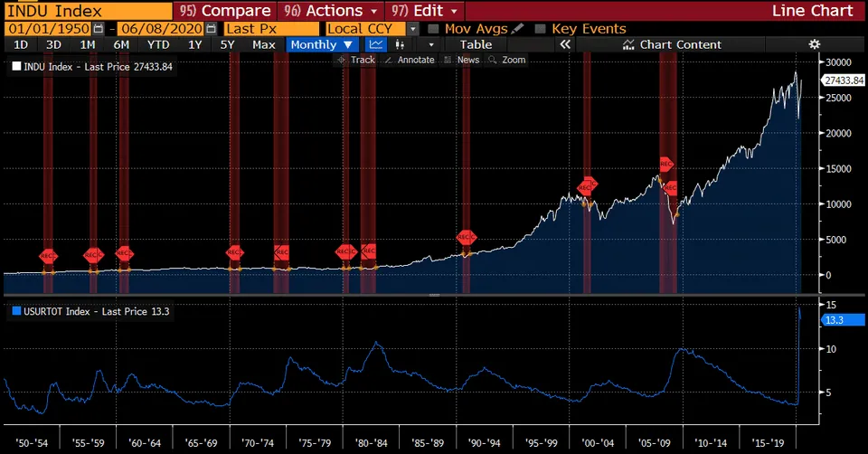Click the 27433.84 last price axis tag
Viewport: 868px width, 454px height.
coord(844,80)
